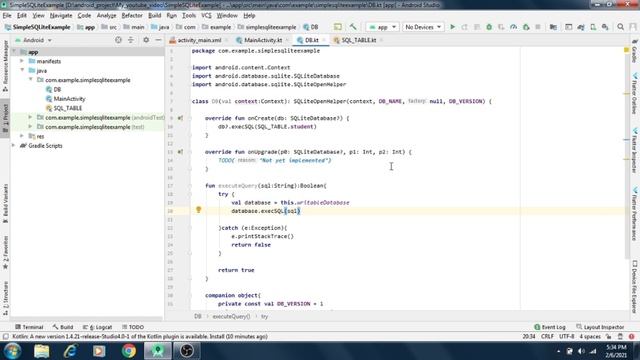This screenshot has height=360, width=640.
Task: Click the Windows Start orb
Action: pos(12,351)
